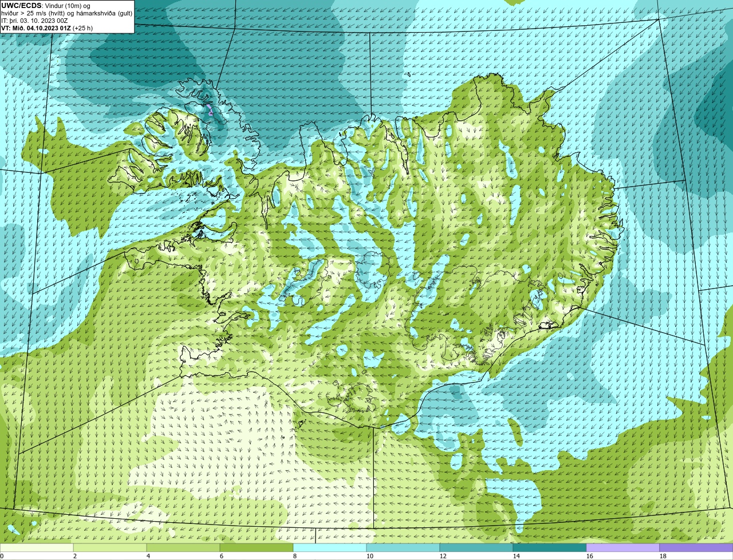Select the dark teal 14–16 m/s legend swatch
The width and height of the screenshot is (733, 560).
click(550, 548)
